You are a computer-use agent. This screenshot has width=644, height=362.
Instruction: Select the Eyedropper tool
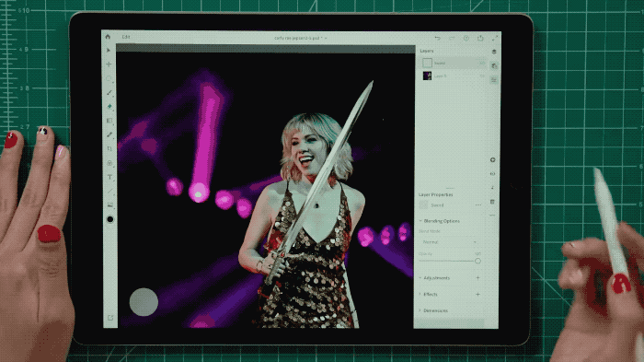click(109, 191)
